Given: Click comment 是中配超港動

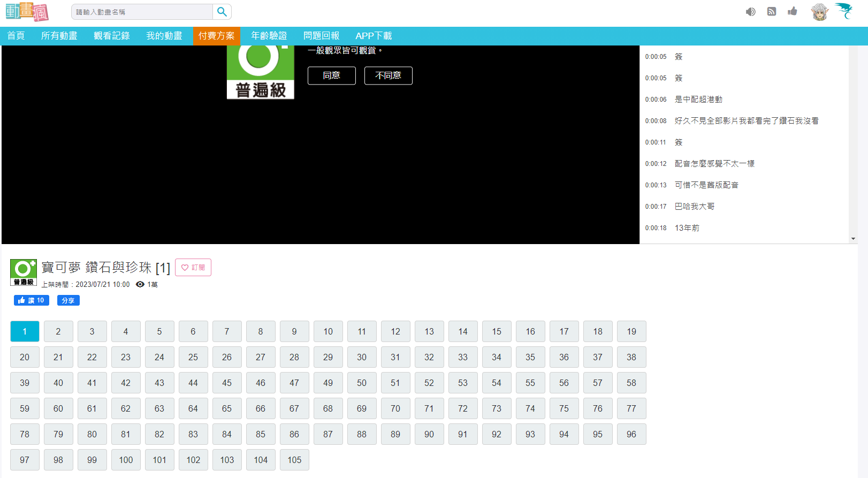Looking at the screenshot, I should [x=698, y=100].
